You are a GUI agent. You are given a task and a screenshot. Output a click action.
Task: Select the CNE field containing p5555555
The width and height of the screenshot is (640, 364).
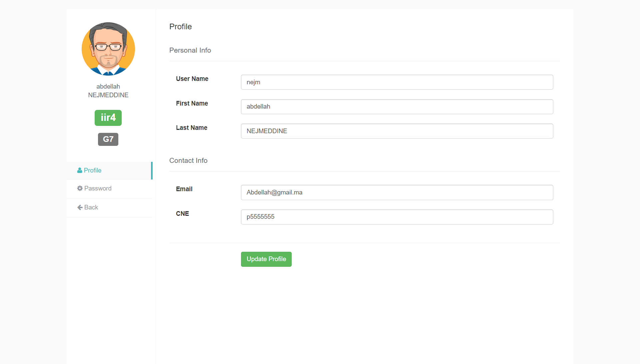click(x=397, y=217)
